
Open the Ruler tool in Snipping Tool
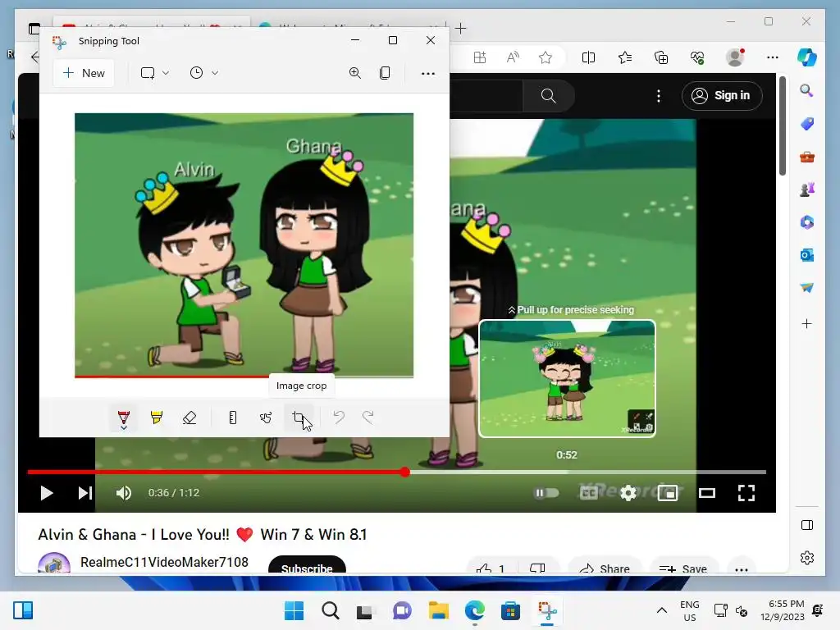pyautogui.click(x=232, y=418)
